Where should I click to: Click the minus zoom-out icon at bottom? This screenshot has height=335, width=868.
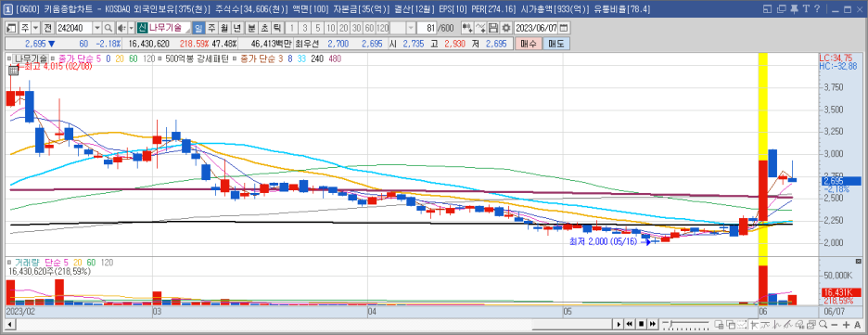(x=835, y=325)
